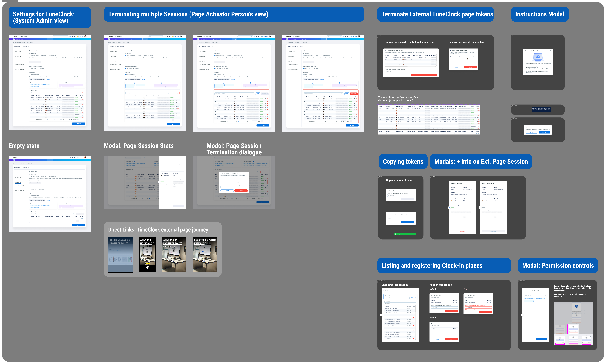Collapse right session panel chevron in Modals info frame
The width and height of the screenshot is (606, 364).
(480, 207)
